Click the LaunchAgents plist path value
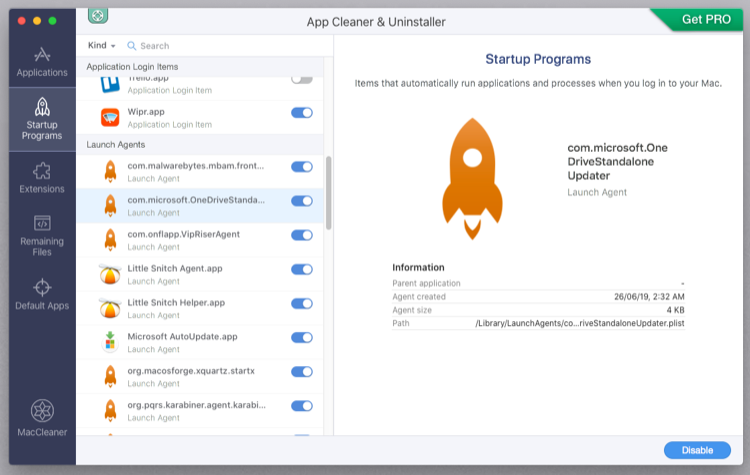 click(x=580, y=323)
